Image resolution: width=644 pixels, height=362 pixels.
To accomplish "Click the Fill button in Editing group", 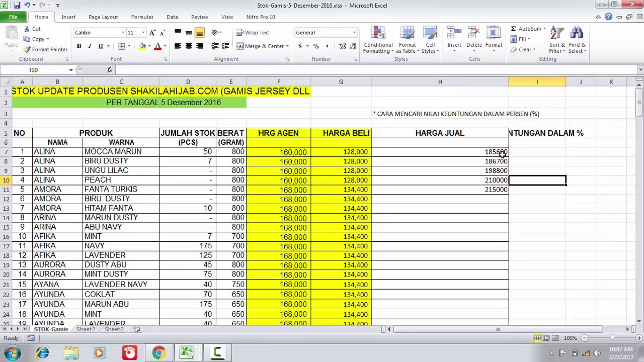I will click(521, 39).
